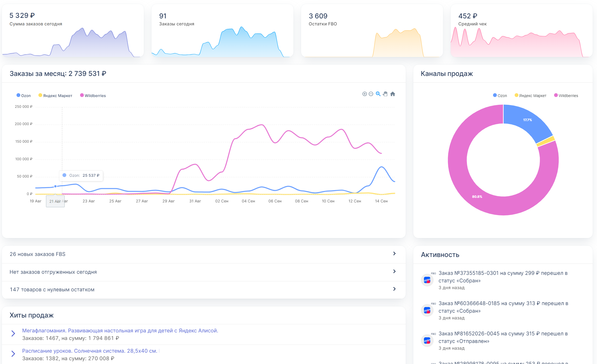The width and height of the screenshot is (597, 364).
Task: Click the Заказы за месяц heading
Action: pyautogui.click(x=58, y=74)
